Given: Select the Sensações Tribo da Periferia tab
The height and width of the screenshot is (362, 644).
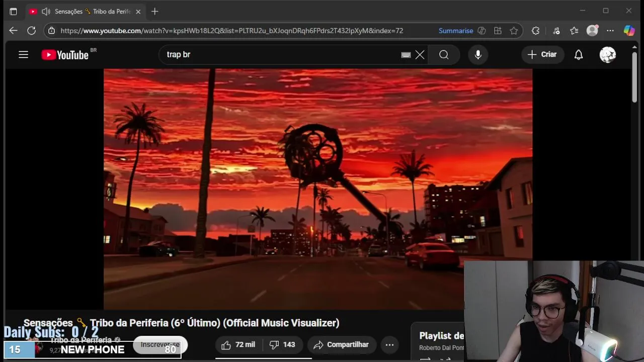Looking at the screenshot, I should (86, 11).
